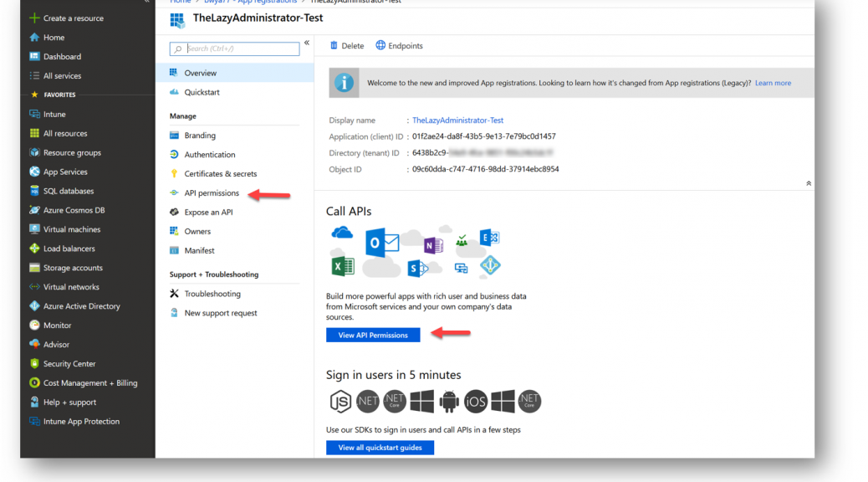Focus the Search (Ctrl+/) field

click(235, 49)
